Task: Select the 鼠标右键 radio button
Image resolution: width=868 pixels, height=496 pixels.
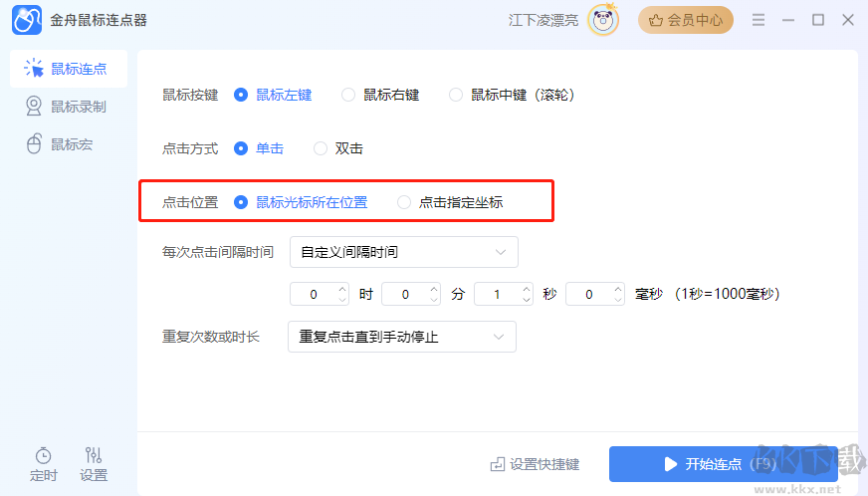Action: tap(348, 95)
